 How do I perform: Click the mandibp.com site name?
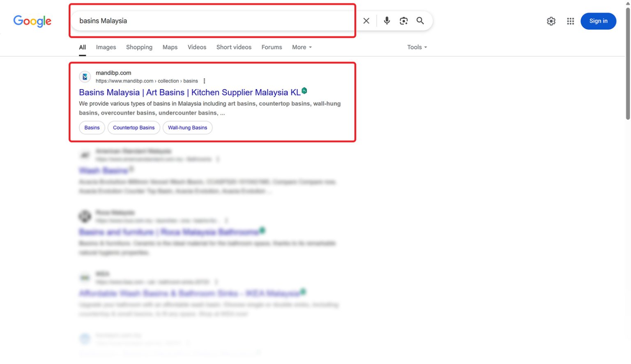pyautogui.click(x=113, y=73)
